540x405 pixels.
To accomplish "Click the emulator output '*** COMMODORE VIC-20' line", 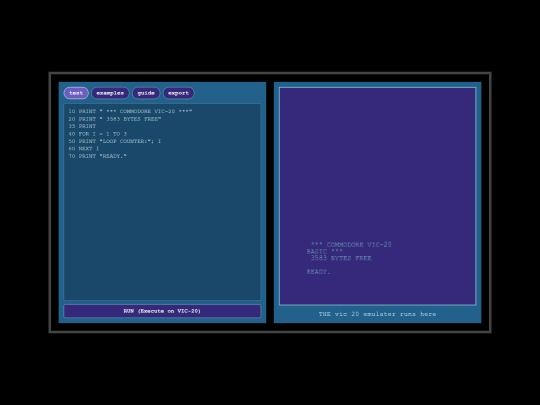I will 351,245.
